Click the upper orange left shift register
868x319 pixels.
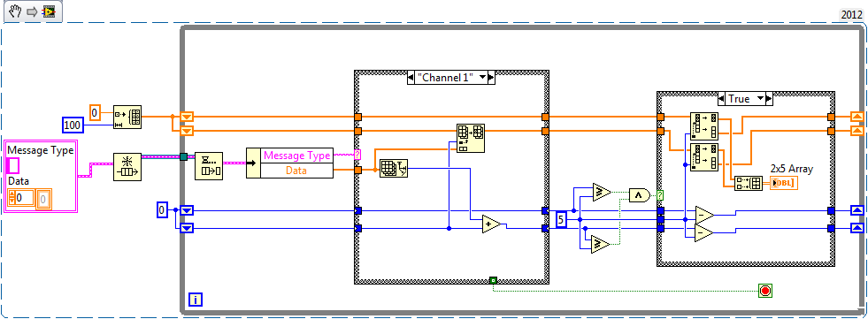(x=187, y=116)
